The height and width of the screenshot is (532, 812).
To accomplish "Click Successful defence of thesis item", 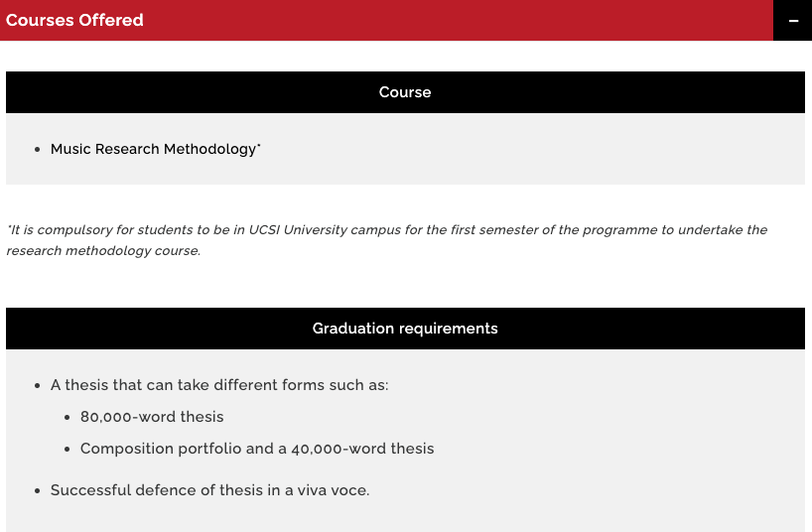I will (x=209, y=490).
